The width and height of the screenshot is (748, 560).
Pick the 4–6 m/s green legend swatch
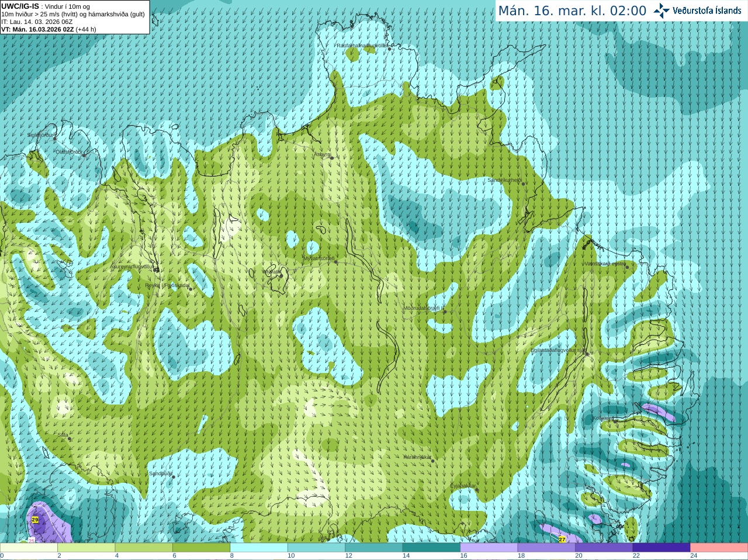coord(144,548)
